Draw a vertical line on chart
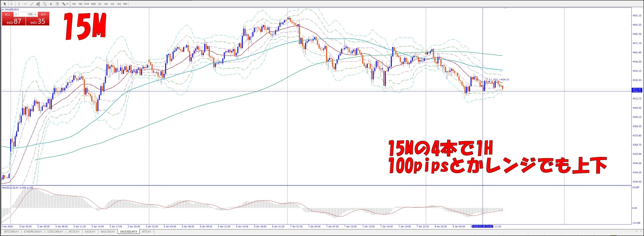The width and height of the screenshot is (644, 236). [19, 4]
